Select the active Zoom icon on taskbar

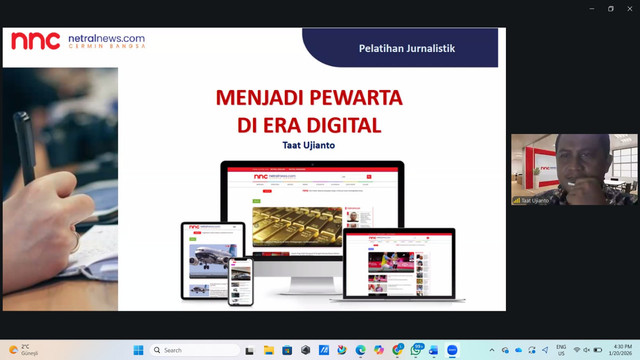(x=452, y=350)
